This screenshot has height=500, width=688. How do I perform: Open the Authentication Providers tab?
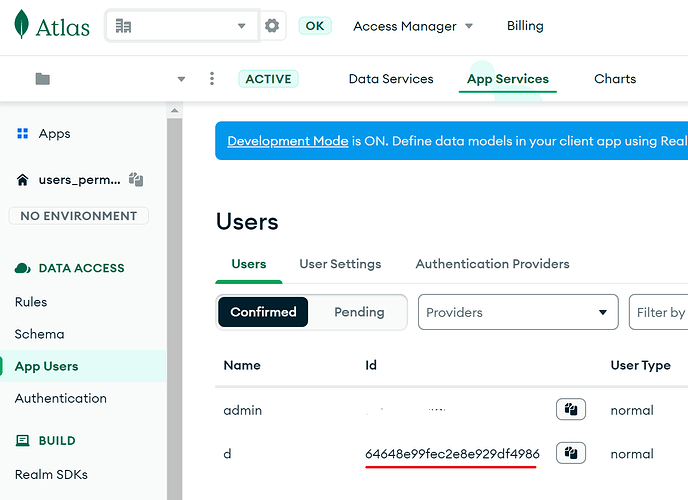pos(492,264)
